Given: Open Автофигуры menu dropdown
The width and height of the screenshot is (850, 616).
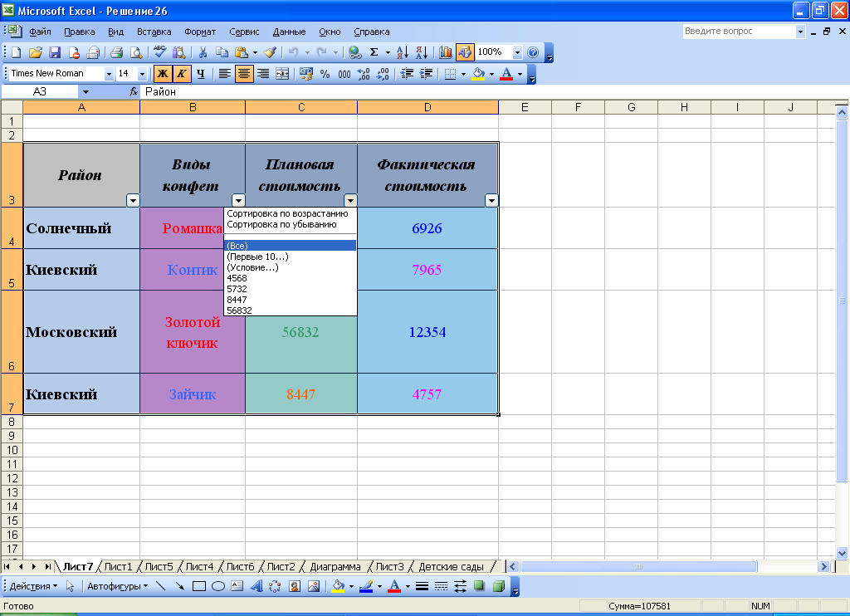Looking at the screenshot, I should [x=118, y=586].
